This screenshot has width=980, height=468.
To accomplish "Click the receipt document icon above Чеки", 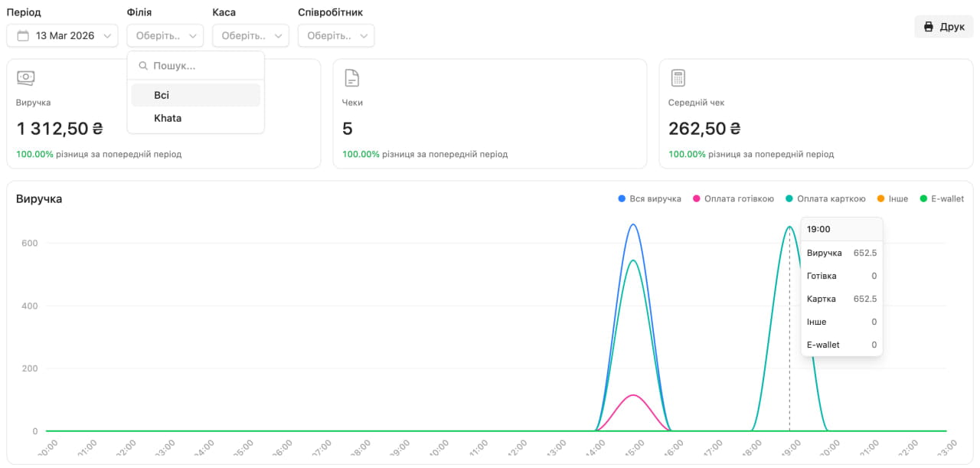I will tap(351, 77).
